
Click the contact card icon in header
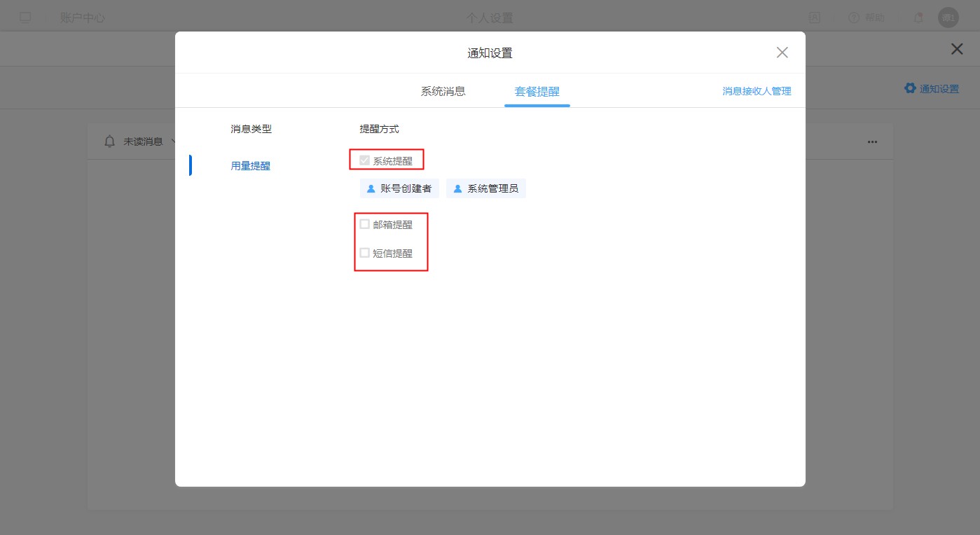(x=815, y=18)
